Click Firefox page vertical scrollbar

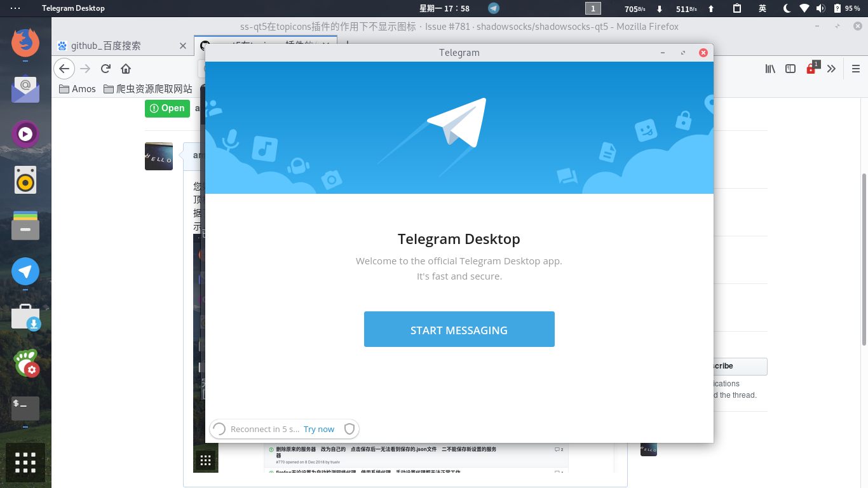click(x=864, y=259)
